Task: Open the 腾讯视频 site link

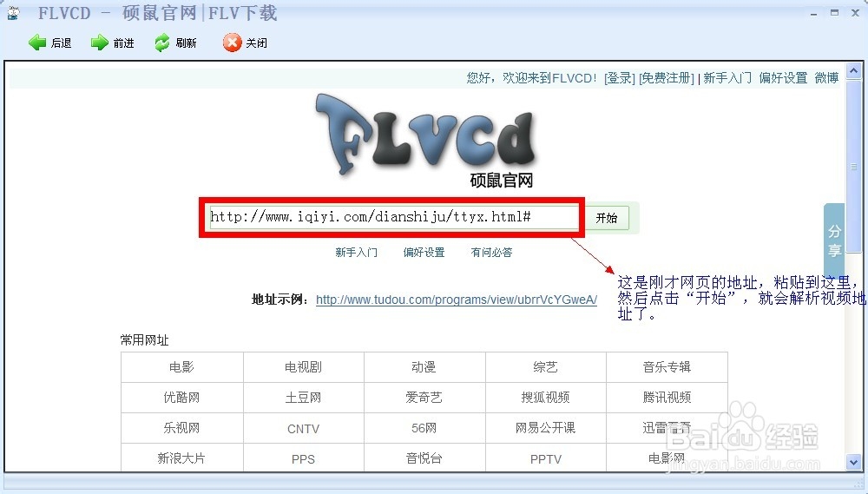Action: point(667,398)
